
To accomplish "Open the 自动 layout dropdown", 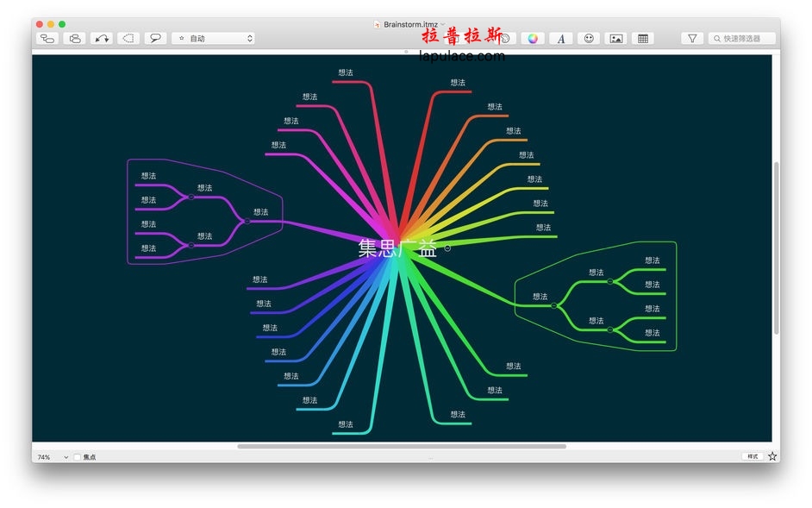I will [x=213, y=38].
